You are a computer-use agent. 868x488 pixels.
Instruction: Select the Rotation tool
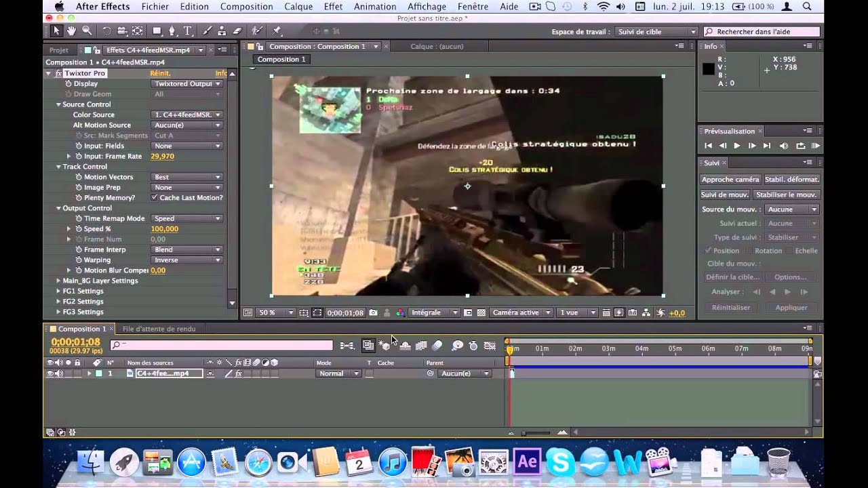(106, 30)
